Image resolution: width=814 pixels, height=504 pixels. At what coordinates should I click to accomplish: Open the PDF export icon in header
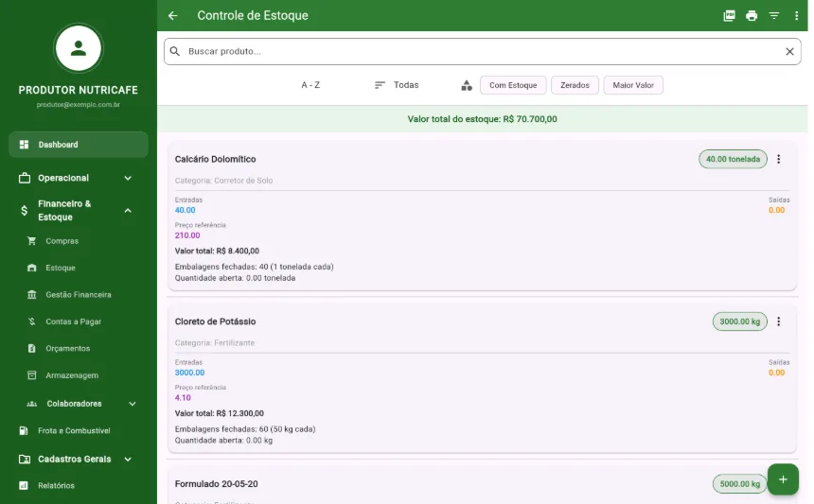click(730, 15)
